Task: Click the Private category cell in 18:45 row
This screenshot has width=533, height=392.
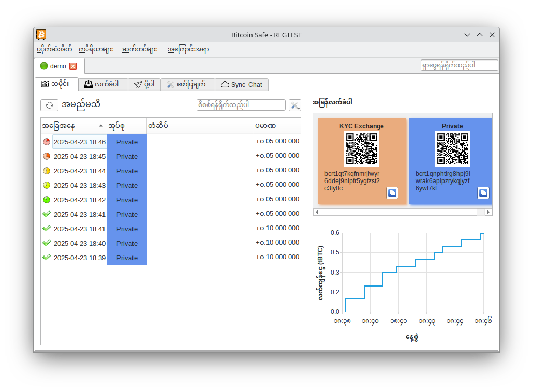Action: pyautogui.click(x=127, y=156)
